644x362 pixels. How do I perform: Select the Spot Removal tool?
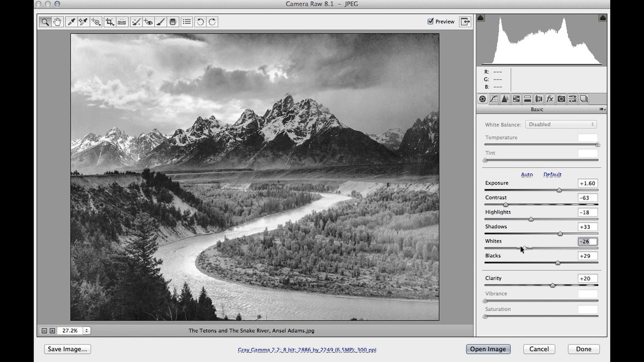[x=136, y=22]
